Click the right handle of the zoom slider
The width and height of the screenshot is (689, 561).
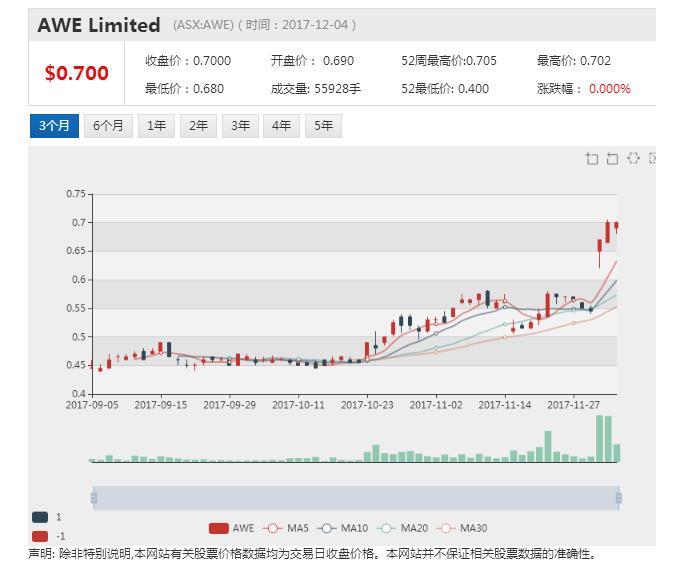[619, 497]
